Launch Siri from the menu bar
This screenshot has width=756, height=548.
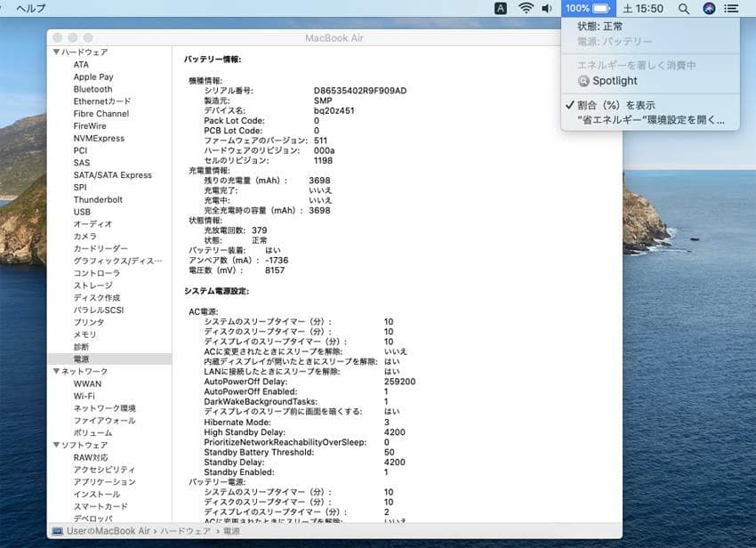tap(709, 8)
